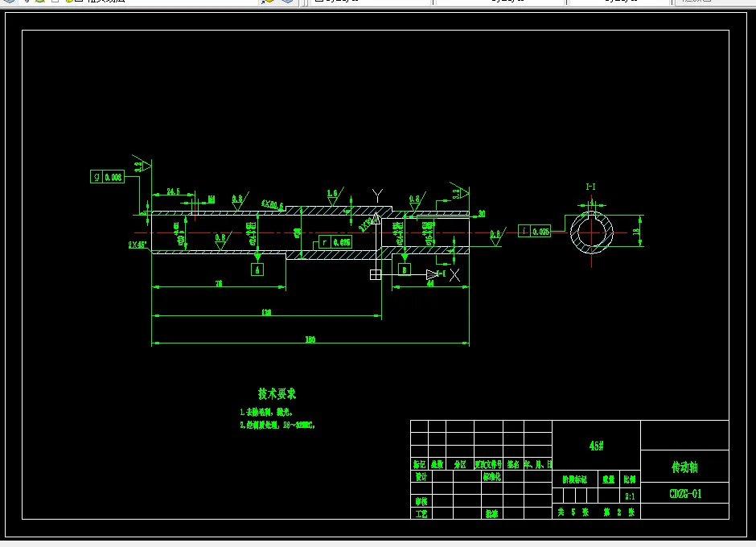
Task: Select the 签名 title block header
Action: [x=513, y=464]
